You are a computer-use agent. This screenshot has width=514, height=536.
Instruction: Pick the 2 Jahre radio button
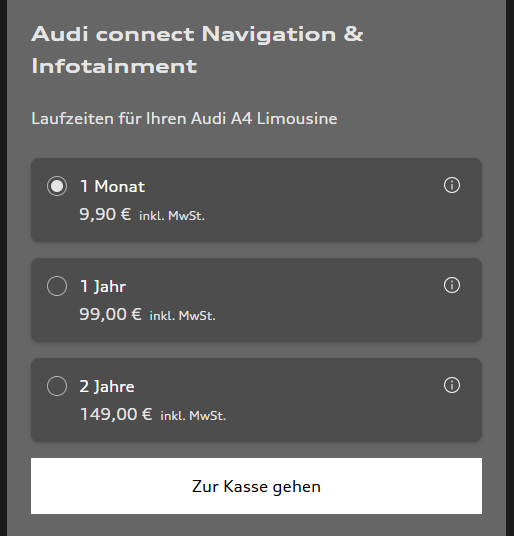click(57, 386)
